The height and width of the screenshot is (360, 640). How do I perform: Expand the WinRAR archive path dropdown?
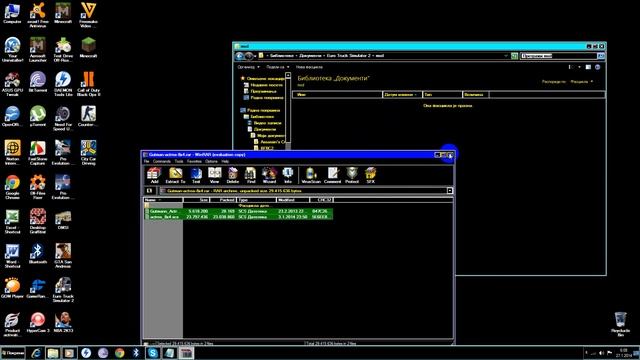pyautogui.click(x=450, y=191)
